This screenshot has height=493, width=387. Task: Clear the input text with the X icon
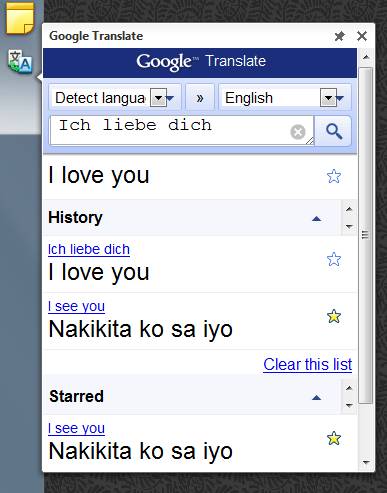(298, 132)
